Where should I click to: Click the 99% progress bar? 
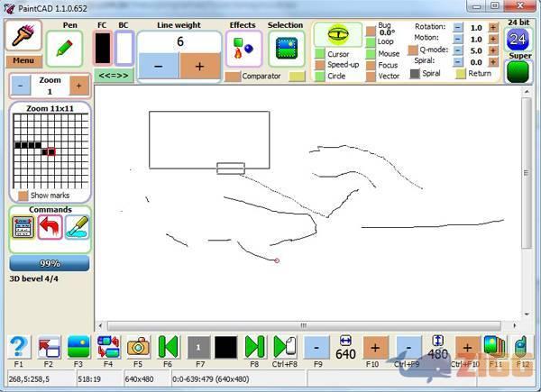pyautogui.click(x=50, y=263)
